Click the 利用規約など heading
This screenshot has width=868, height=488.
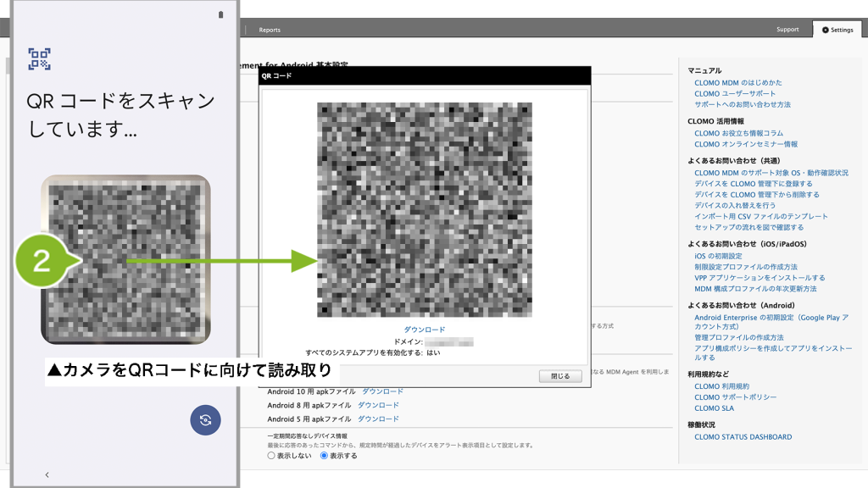(709, 374)
